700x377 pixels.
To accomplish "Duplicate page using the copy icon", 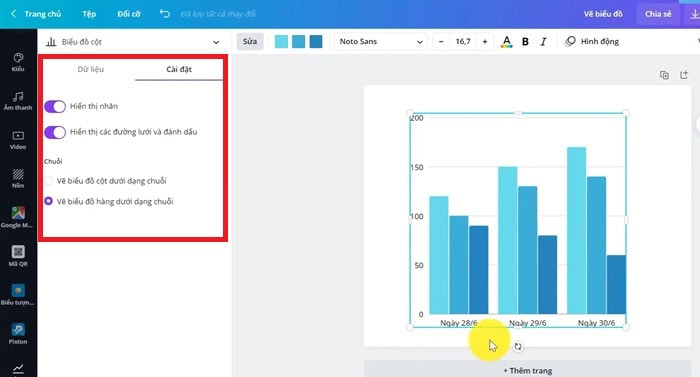I will click(664, 75).
